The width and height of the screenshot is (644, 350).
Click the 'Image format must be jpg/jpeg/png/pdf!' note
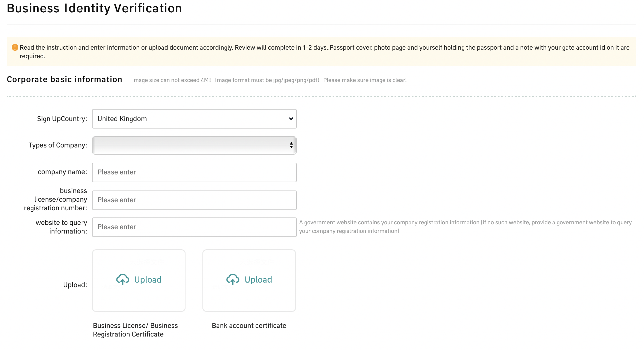pyautogui.click(x=267, y=80)
